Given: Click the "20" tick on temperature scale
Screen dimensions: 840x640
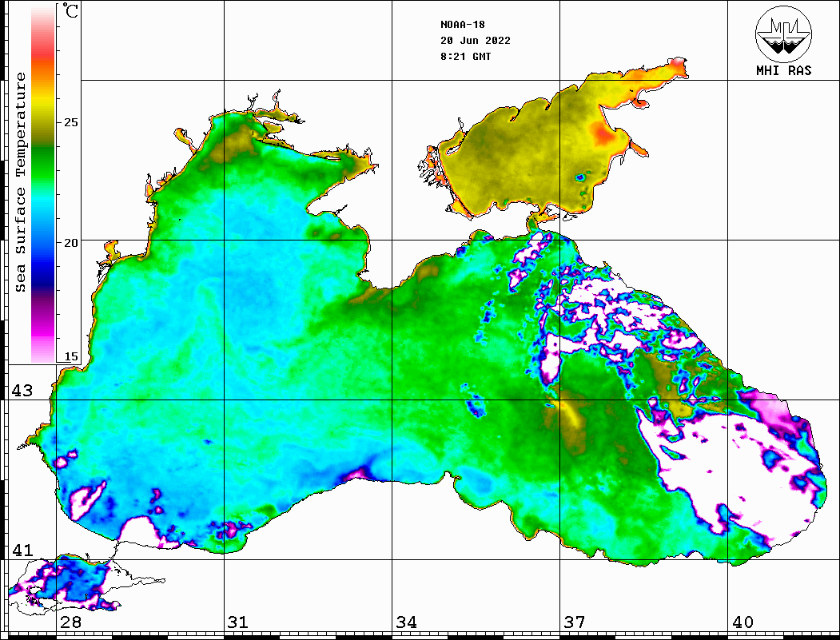Looking at the screenshot, I should [x=70, y=243].
